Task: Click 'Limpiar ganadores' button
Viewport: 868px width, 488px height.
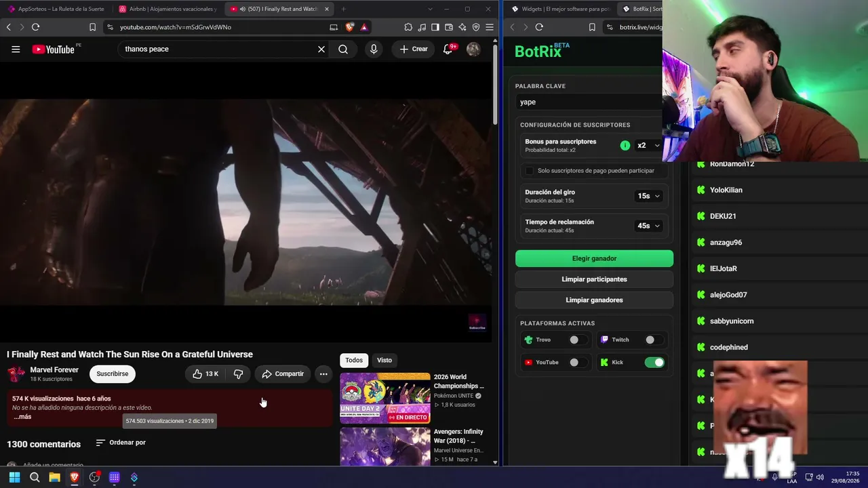Action: [x=594, y=300]
